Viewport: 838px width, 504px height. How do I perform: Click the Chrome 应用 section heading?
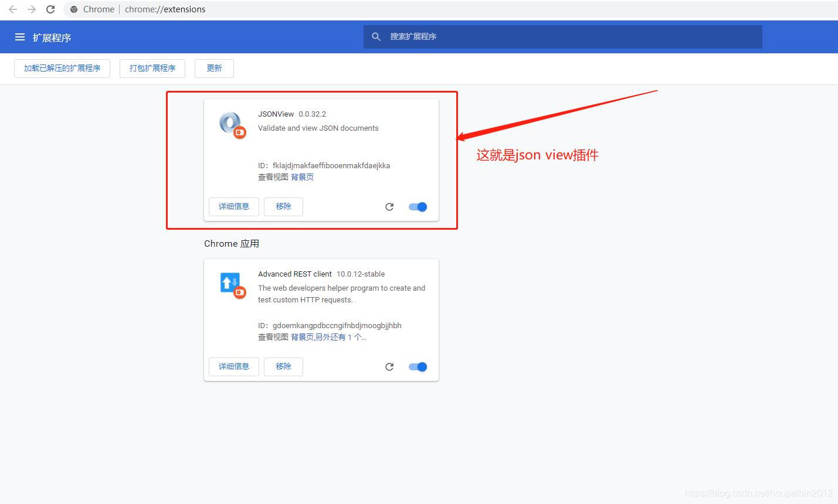232,243
